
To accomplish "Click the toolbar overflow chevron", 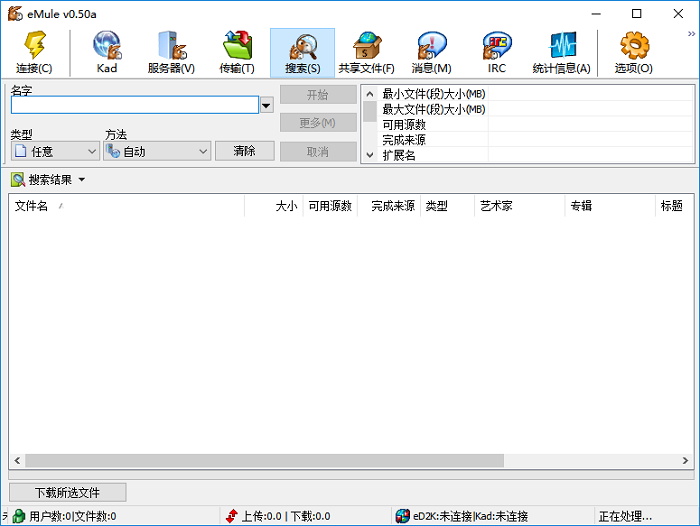I will 691,33.
